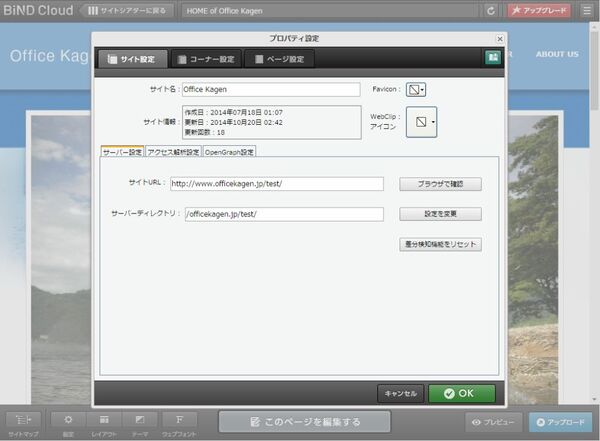Image resolution: width=600 pixels, height=441 pixels.
Task: Return to site theater with サイトシアターに戻る
Action: click(x=127, y=11)
